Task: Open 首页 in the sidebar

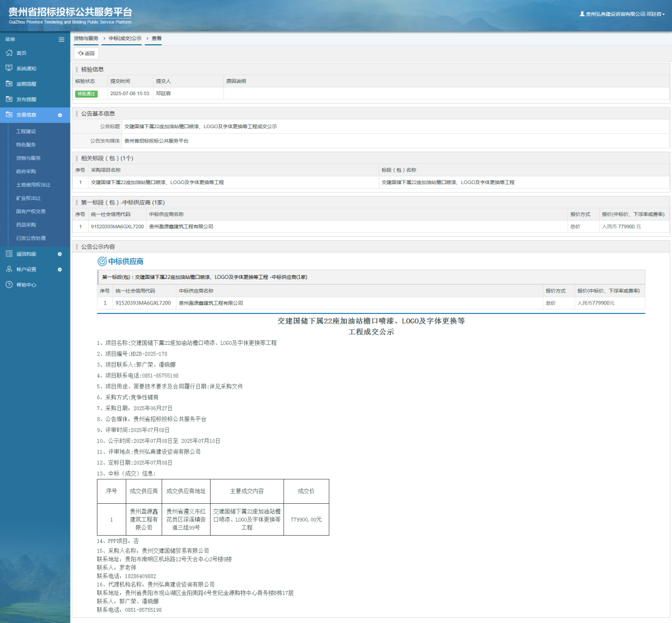Action: (x=21, y=53)
